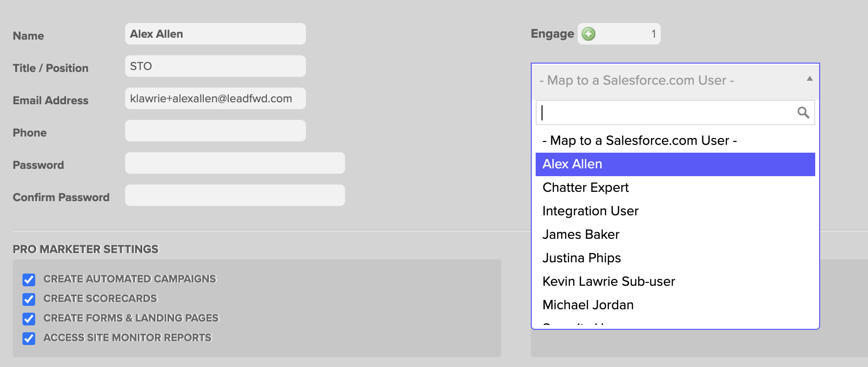Disable Access Site Monitor Reports checkbox

pos(29,338)
